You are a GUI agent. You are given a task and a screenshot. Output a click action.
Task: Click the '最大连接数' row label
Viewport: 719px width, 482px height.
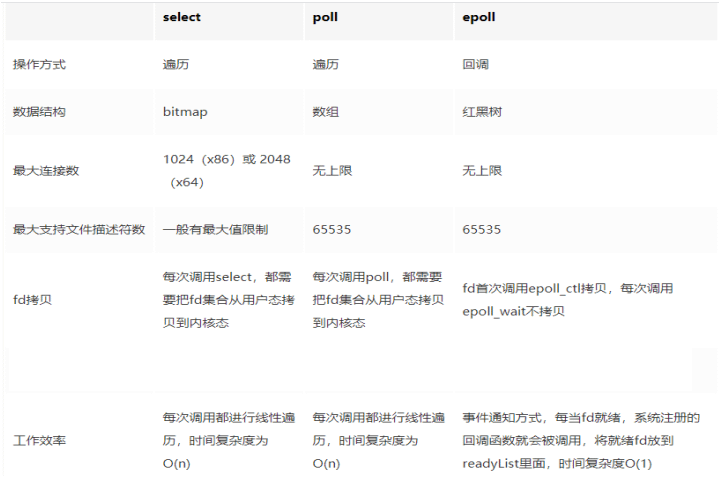click(45, 171)
